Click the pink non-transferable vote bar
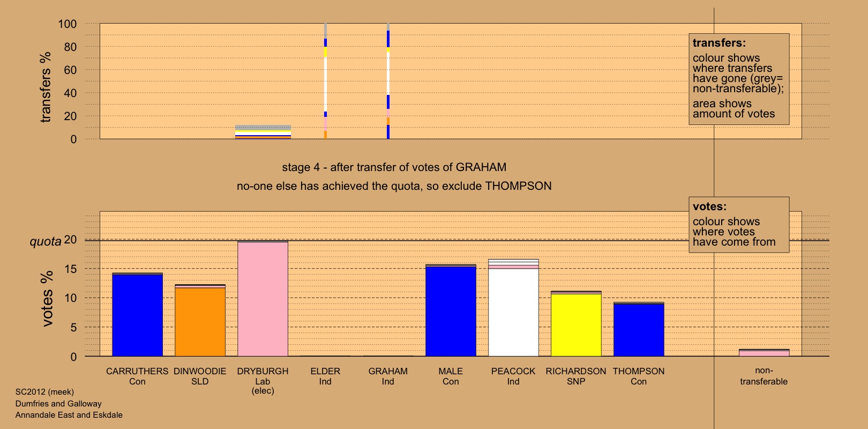Screen dimensions: 868x429 764,353
